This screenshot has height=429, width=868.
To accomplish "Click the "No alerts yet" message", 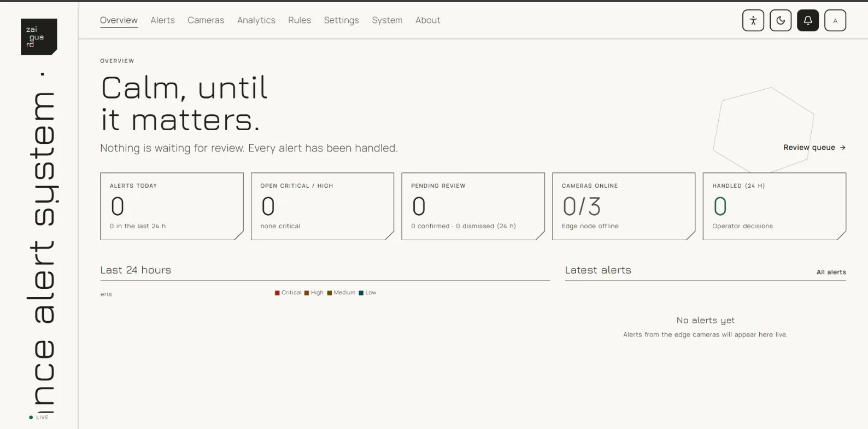I will [x=706, y=321].
